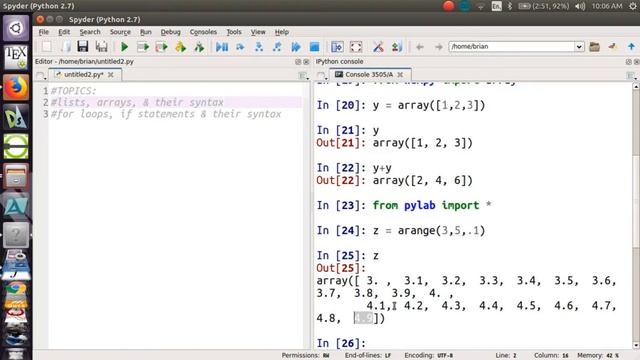Set as current console's working directory

point(612,47)
